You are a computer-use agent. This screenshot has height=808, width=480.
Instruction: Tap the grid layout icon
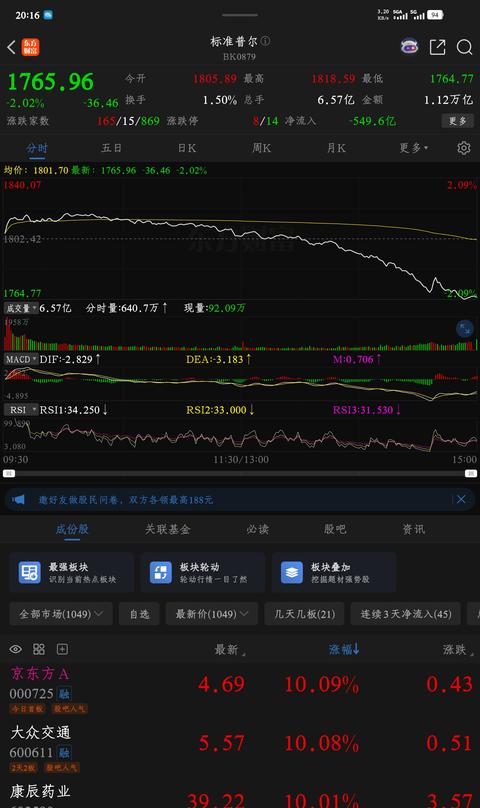click(x=39, y=649)
